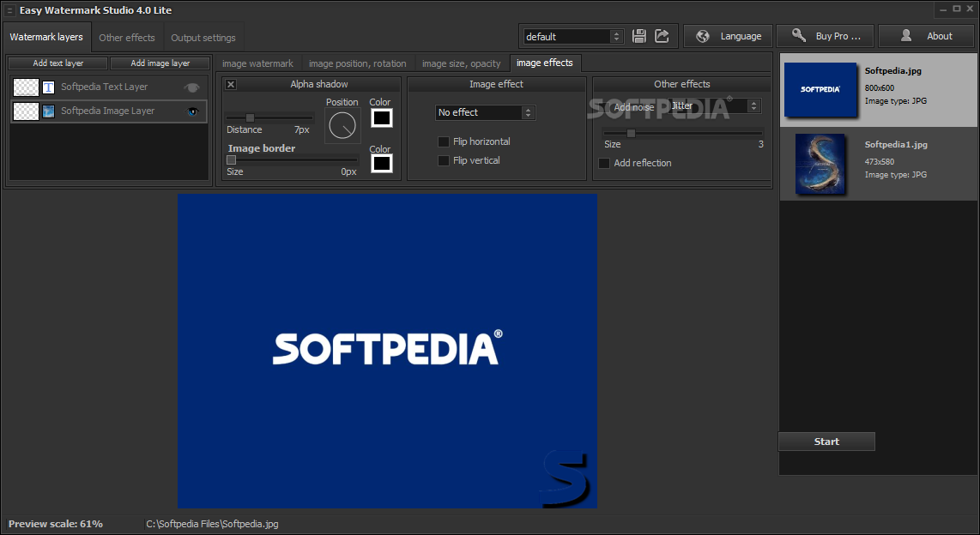980x535 pixels.
Task: Open the No effect image effect dropdown
Action: coord(485,112)
